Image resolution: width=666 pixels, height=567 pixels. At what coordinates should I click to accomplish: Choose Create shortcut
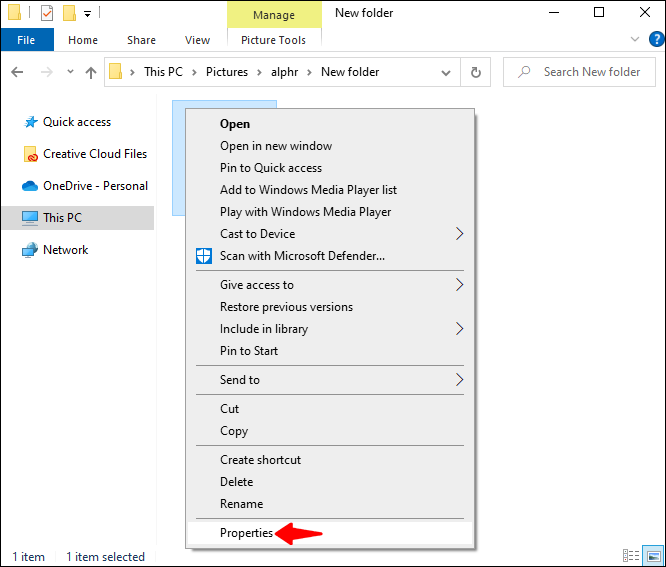pos(330,460)
